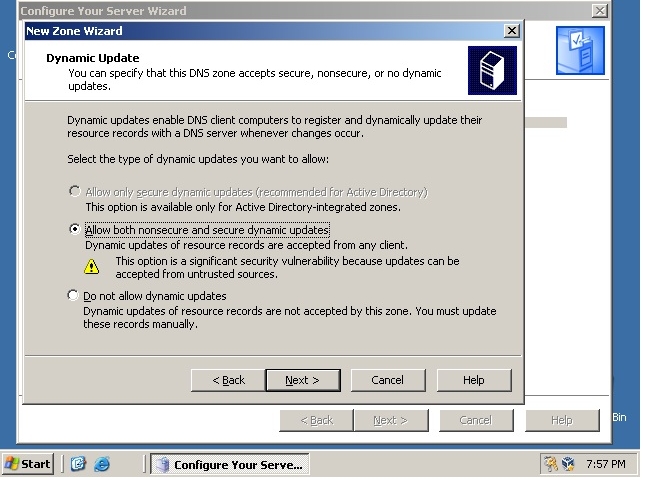Click the 7:57 PM system clock

tap(606, 464)
